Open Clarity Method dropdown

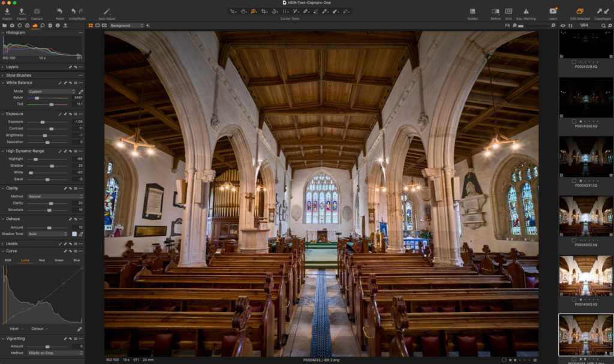point(55,196)
